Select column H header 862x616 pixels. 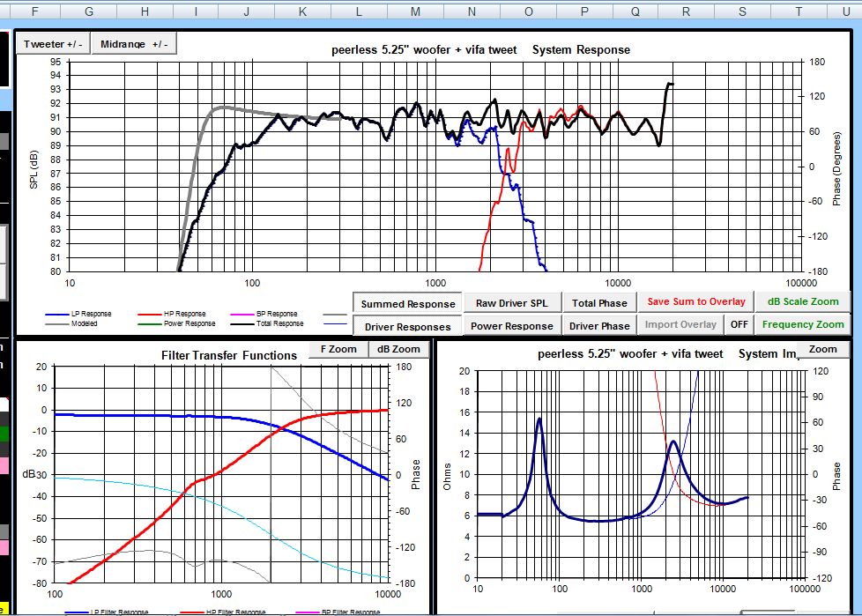(x=145, y=11)
